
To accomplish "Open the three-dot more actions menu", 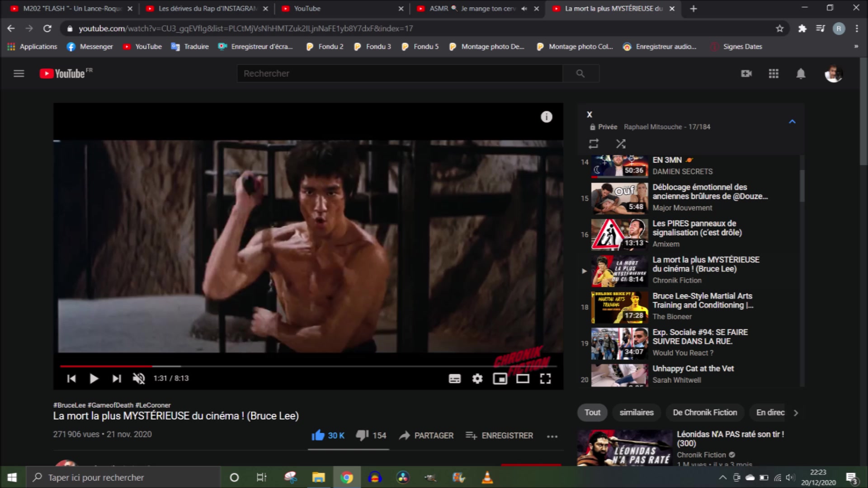I will [x=552, y=436].
